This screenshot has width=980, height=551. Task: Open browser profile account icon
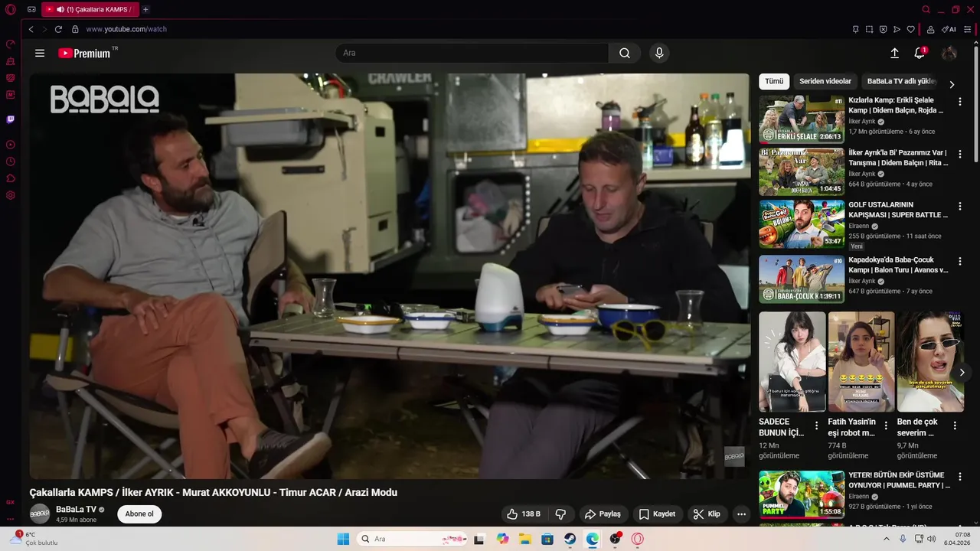930,29
